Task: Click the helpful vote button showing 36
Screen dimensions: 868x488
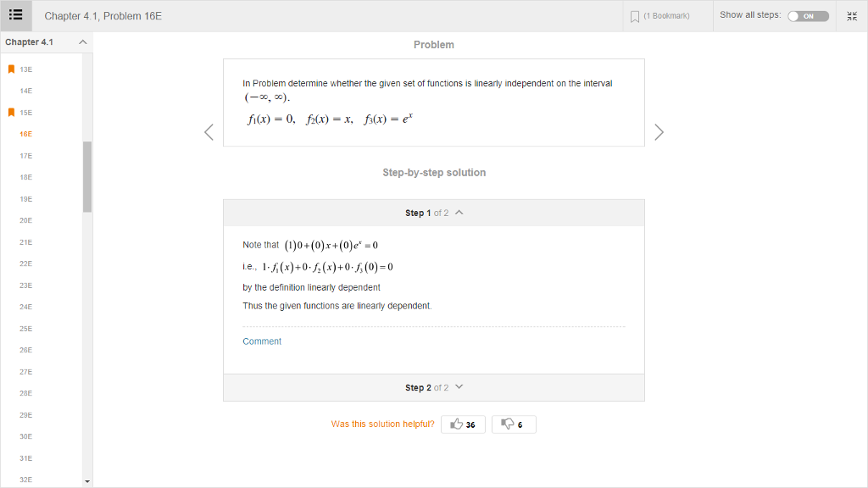Action: click(463, 424)
